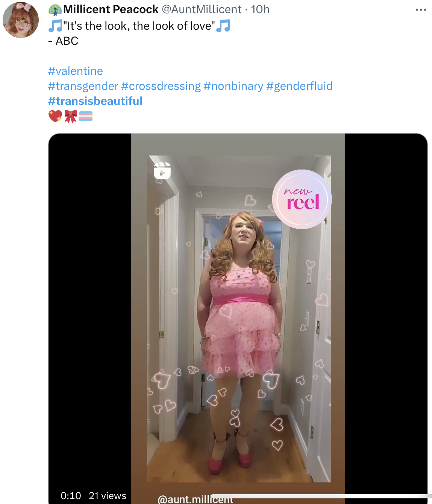Image resolution: width=432 pixels, height=504 pixels.
Task: Open Millicent Peacock display name link
Action: click(111, 9)
